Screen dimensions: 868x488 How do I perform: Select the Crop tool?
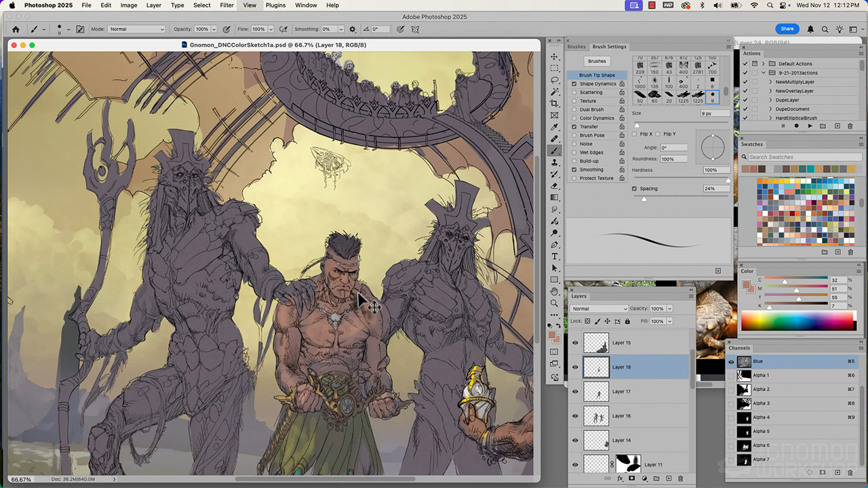pos(555,104)
